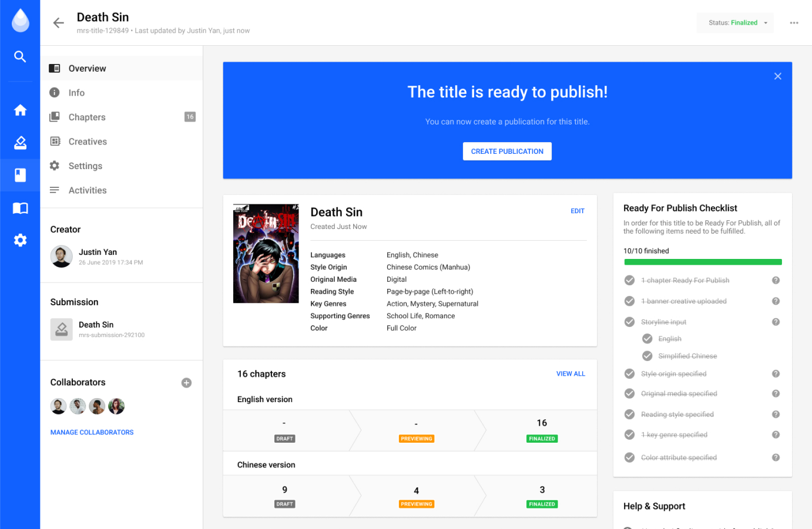Add a collaborator with the plus icon
This screenshot has height=529, width=812.
point(186,383)
